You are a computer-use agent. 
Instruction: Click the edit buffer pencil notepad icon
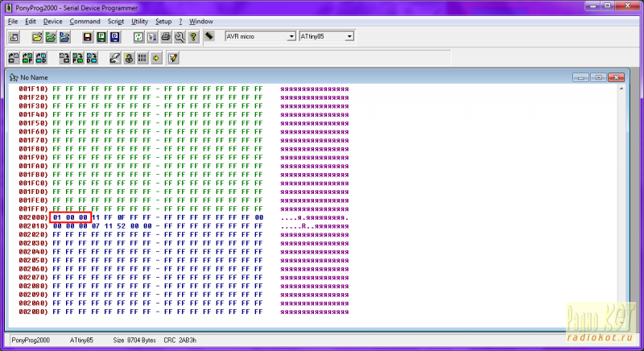click(x=172, y=58)
